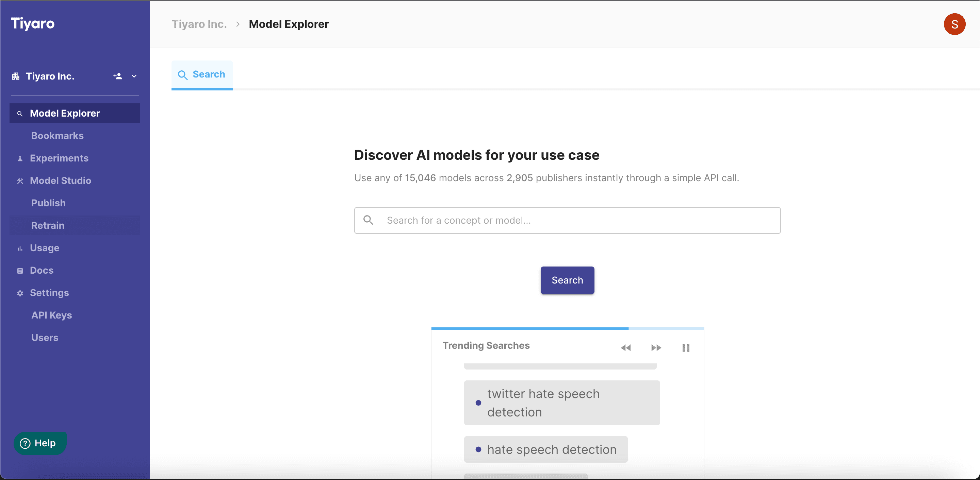The image size is (980, 480).
Task: Click the Experiments flask icon
Action: pos(20,158)
